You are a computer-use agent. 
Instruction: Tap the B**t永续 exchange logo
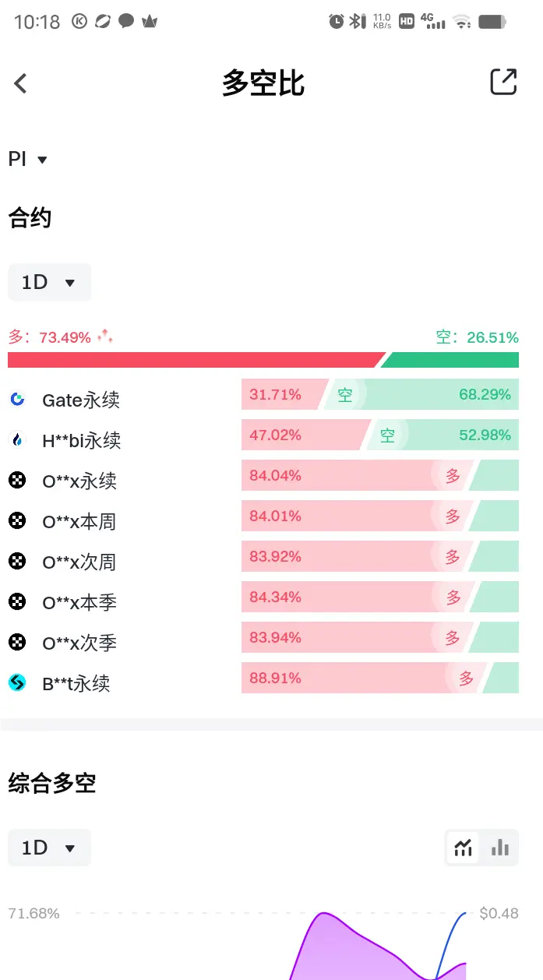(x=17, y=683)
